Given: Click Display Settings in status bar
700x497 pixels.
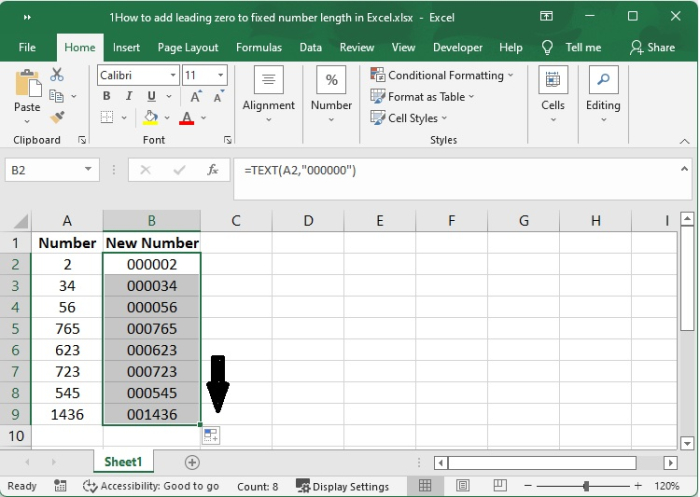Looking at the screenshot, I should pyautogui.click(x=343, y=486).
